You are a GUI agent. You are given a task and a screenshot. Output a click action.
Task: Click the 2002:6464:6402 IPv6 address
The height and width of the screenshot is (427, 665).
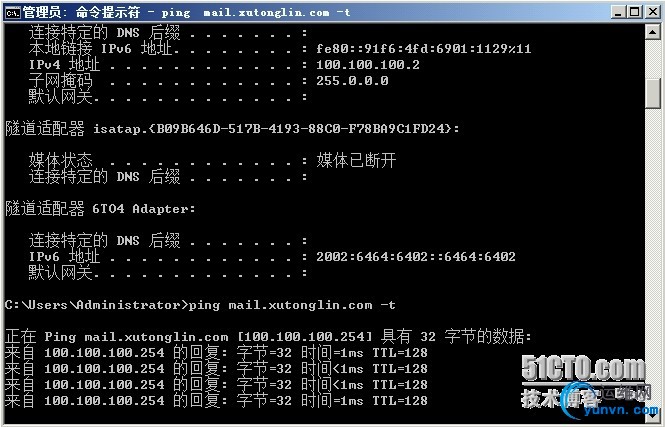pos(416,257)
